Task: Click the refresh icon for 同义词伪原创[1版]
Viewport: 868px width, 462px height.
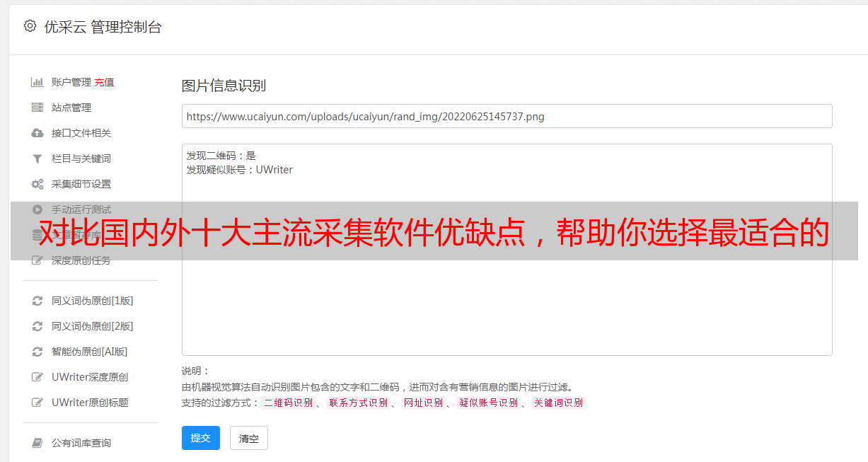Action: [37, 301]
